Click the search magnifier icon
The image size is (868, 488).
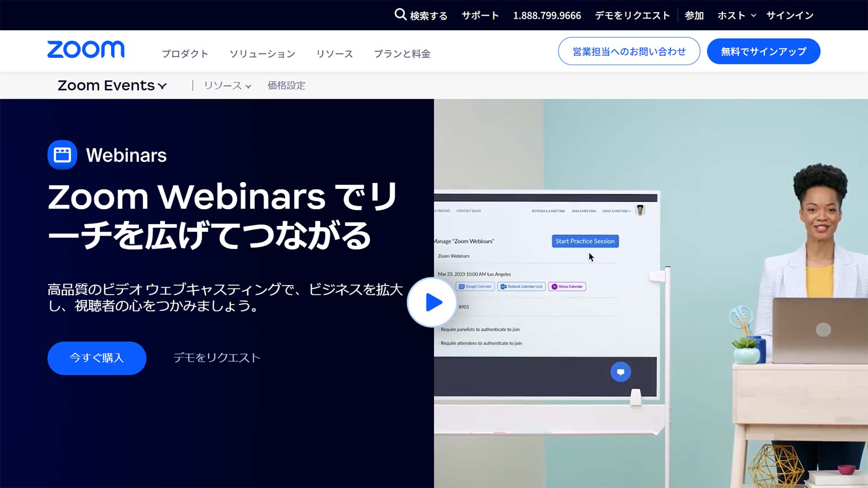[400, 15]
